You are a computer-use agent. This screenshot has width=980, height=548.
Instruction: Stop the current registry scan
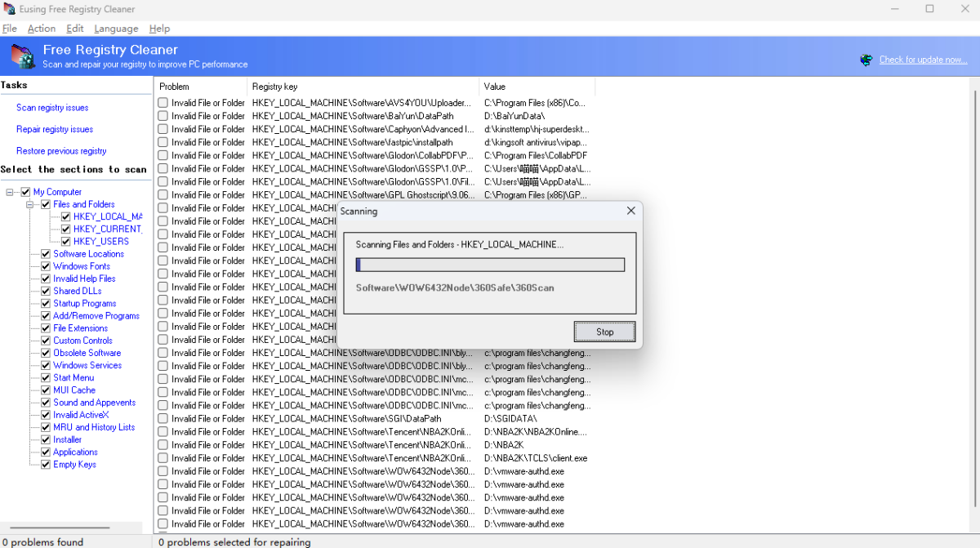604,332
